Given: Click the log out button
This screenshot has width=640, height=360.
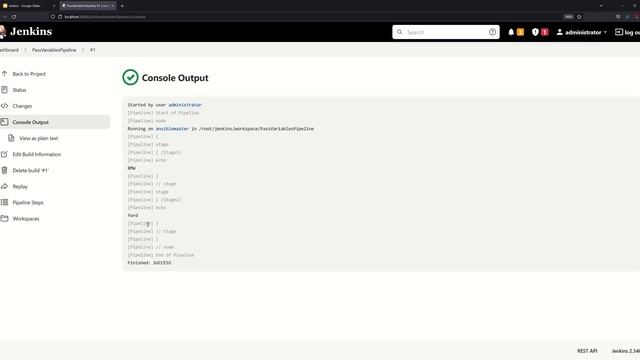Looking at the screenshot, I should [x=627, y=32].
